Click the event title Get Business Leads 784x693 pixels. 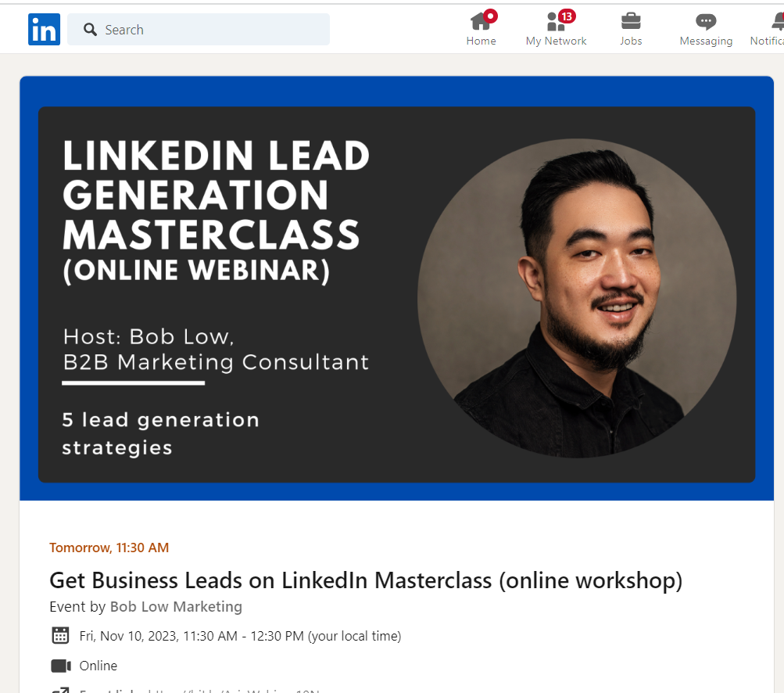pyautogui.click(x=366, y=580)
